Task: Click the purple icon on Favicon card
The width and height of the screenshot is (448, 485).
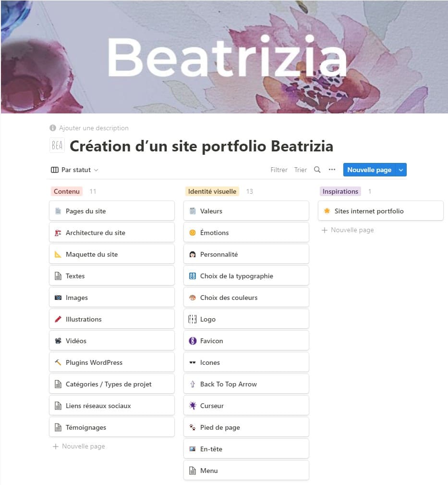Action: [191, 340]
